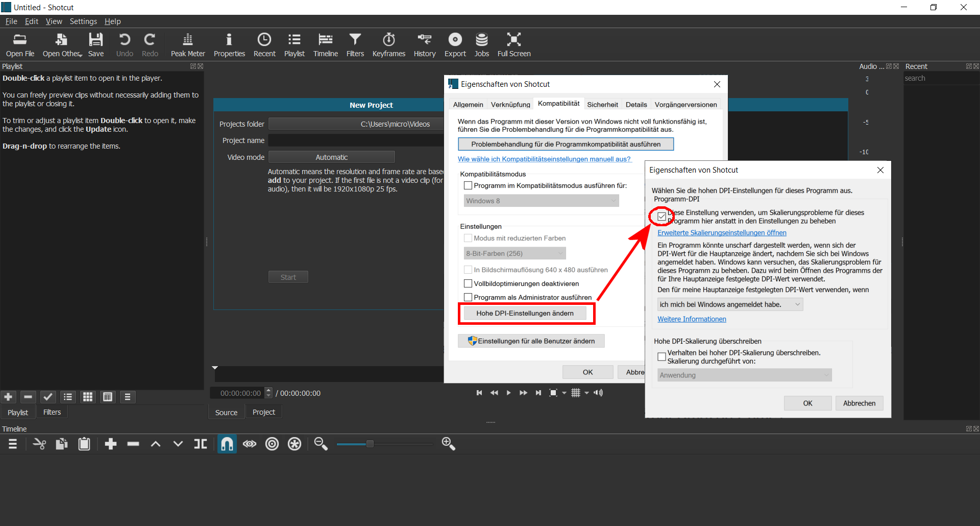
Task: Open the player grid dropdown arrow
Action: point(586,393)
